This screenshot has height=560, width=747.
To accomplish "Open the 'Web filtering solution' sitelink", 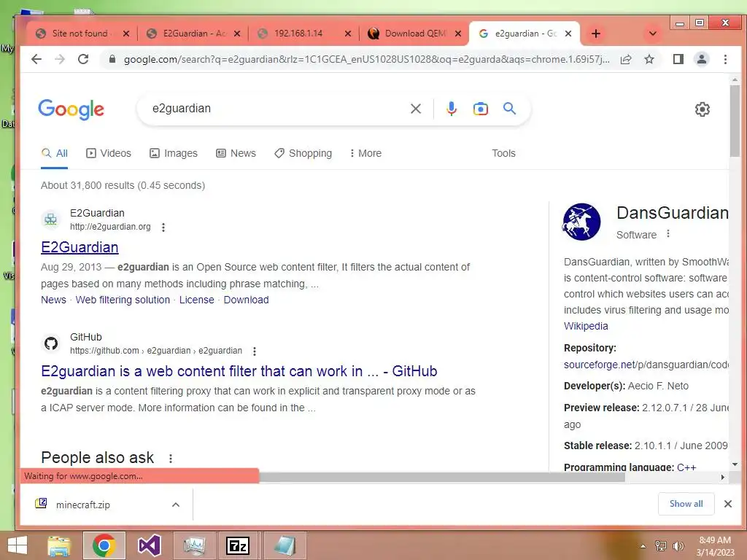I will point(123,300).
